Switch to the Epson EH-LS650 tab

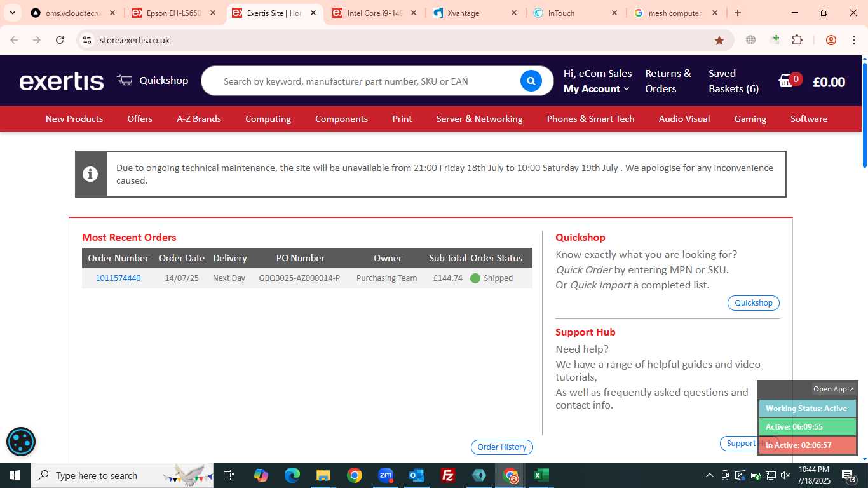pyautogui.click(x=173, y=13)
